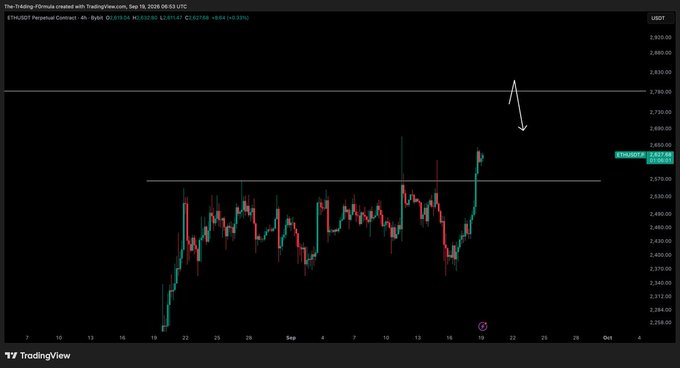Click the 2,570.00 price axis label
The width and height of the screenshot is (680, 368).
pos(660,179)
